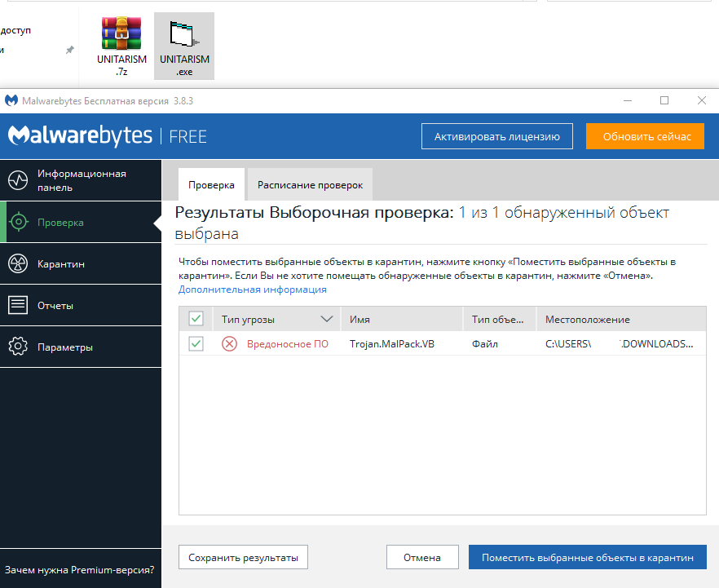Open the Отчеты section
The width and height of the screenshot is (719, 588).
81,305
